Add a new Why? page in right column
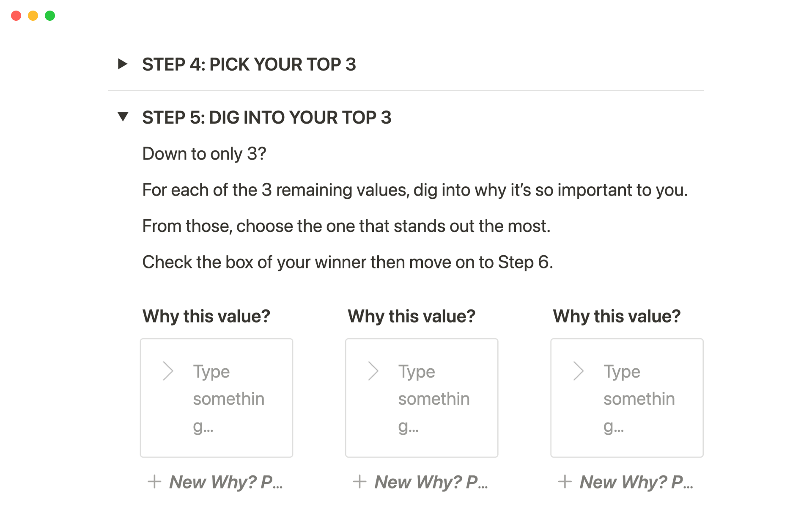812x508 pixels. (x=625, y=482)
